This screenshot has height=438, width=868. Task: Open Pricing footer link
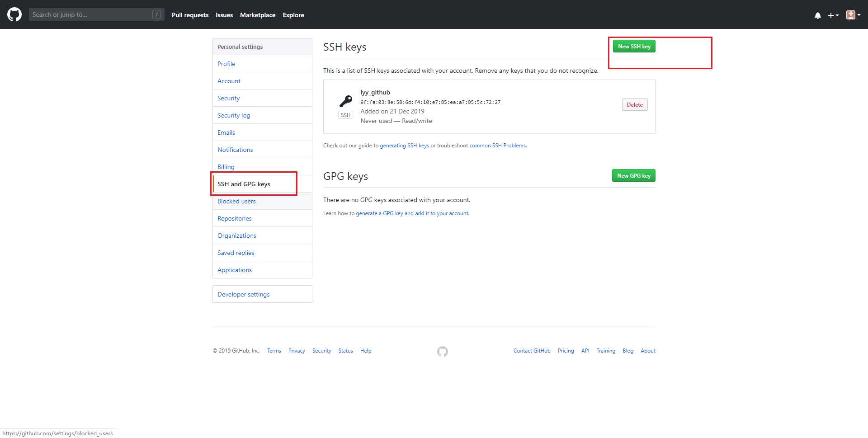point(566,351)
